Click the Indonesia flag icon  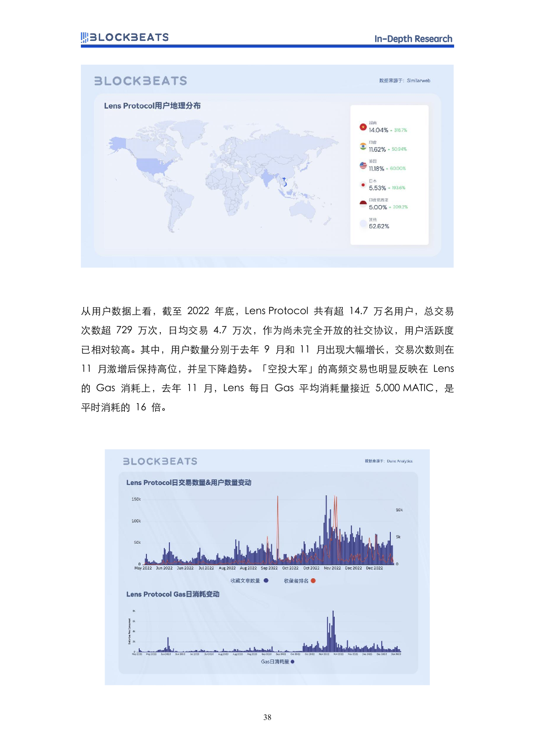coord(363,204)
